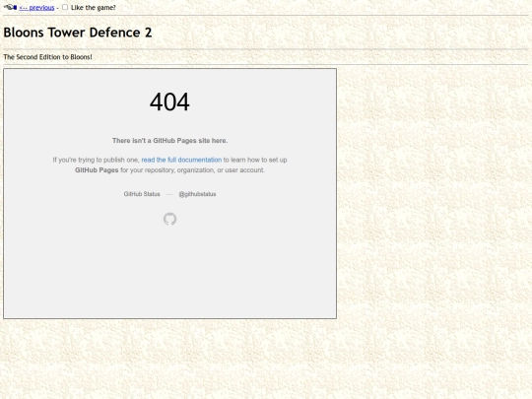Visit the 'GitHub Status' link
Screen dimensions: 532x399
[142, 194]
